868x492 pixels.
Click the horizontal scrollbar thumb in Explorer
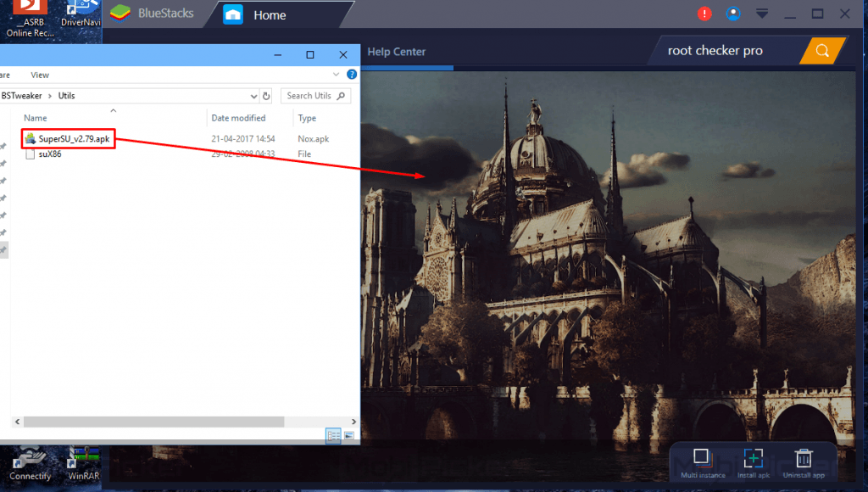pyautogui.click(x=154, y=422)
